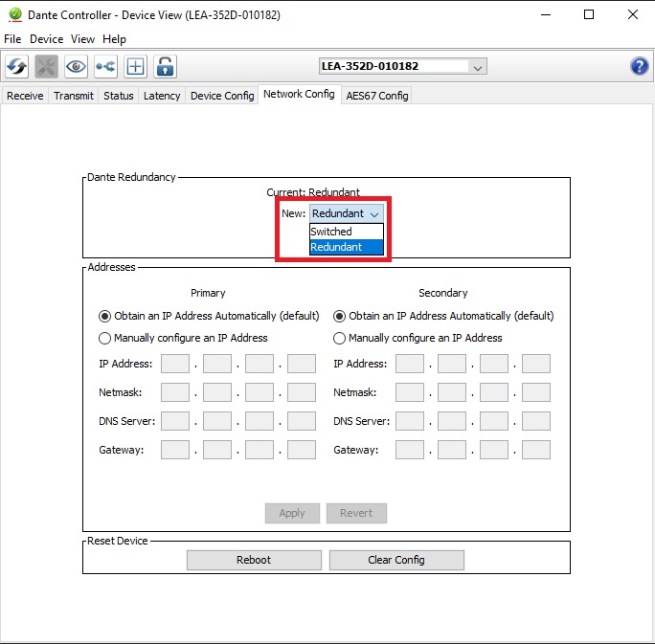Click first octet of Primary DNS Server
Viewport: 655px width, 644px height.
tap(175, 421)
